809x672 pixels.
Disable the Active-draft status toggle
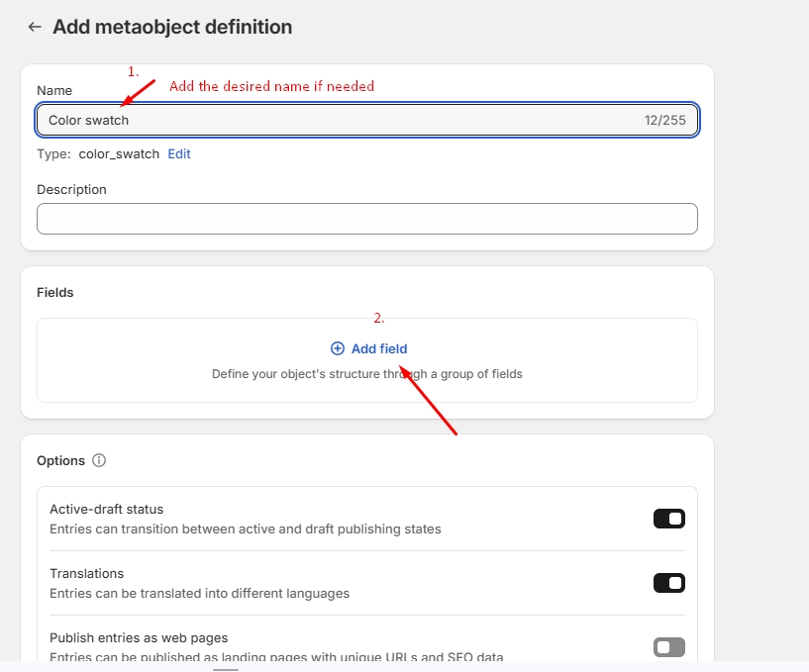(668, 519)
